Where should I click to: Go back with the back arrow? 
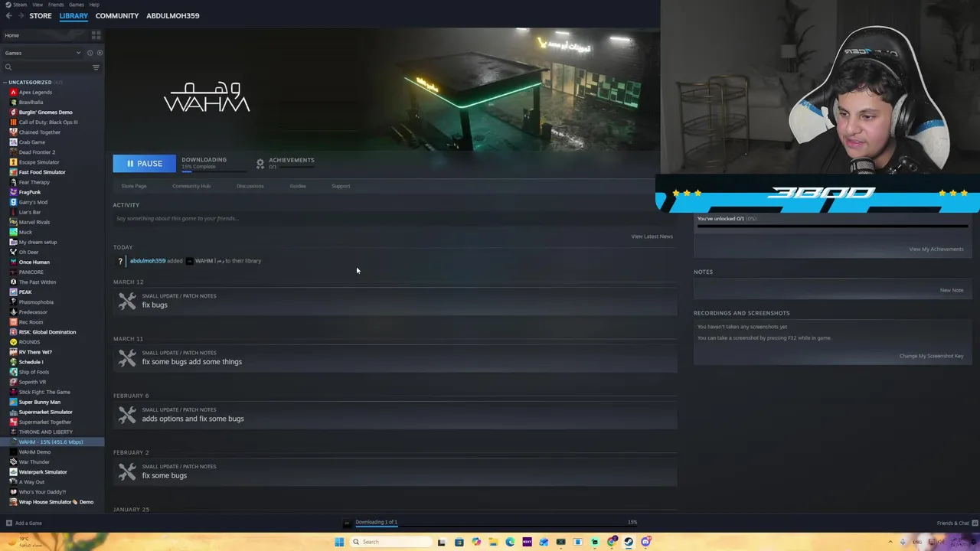(8, 15)
